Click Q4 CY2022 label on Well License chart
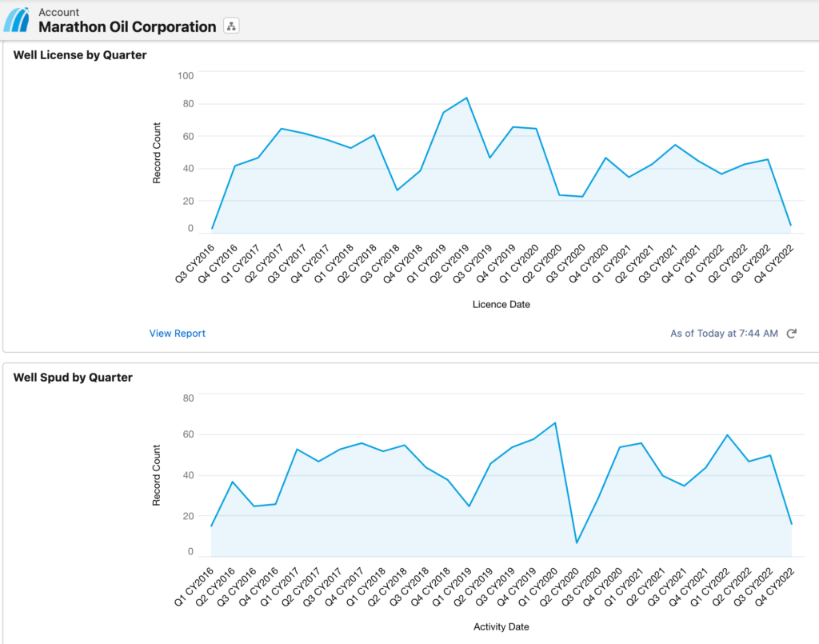819x644 pixels. [773, 264]
